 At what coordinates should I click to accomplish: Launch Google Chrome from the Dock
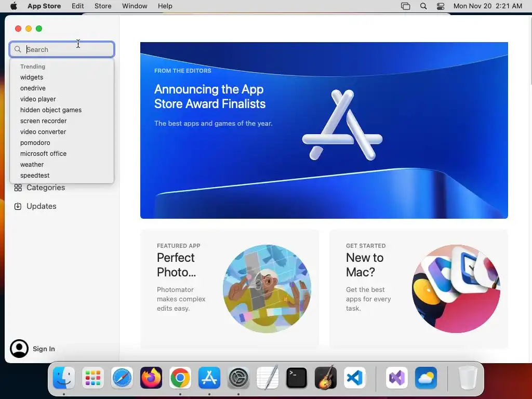click(x=180, y=378)
